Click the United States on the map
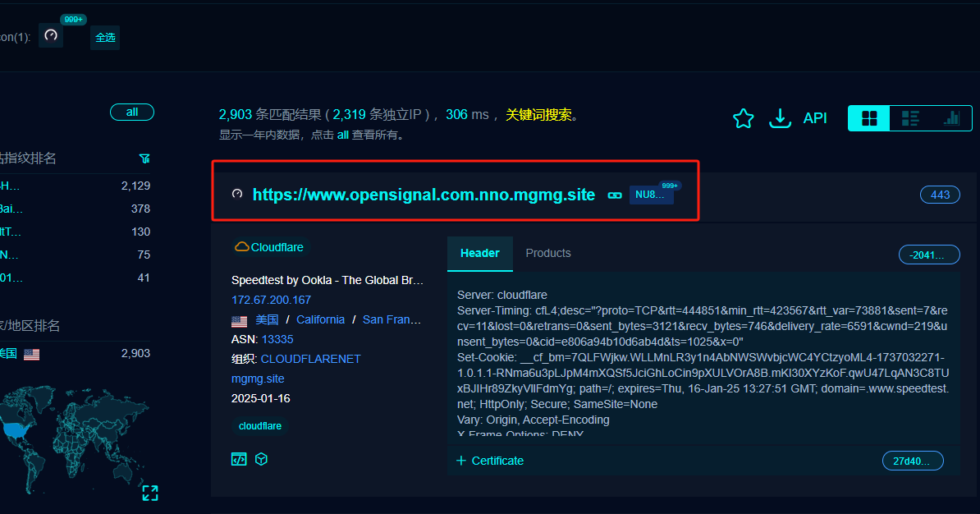980x514 pixels. pos(14,429)
